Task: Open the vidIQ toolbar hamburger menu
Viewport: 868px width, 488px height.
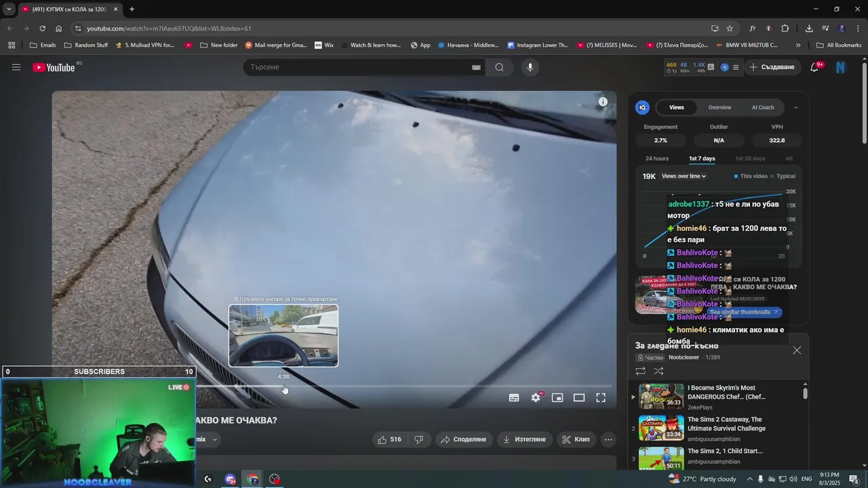Action: [x=736, y=67]
